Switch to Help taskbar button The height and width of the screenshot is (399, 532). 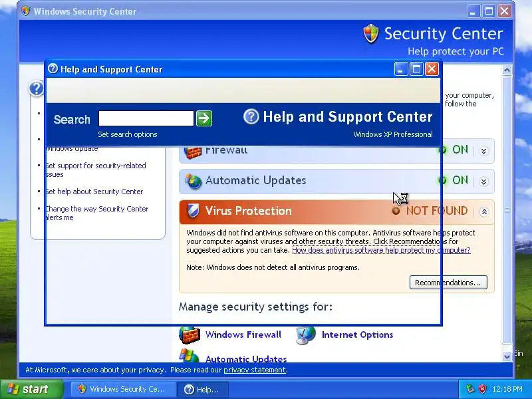coord(203,389)
